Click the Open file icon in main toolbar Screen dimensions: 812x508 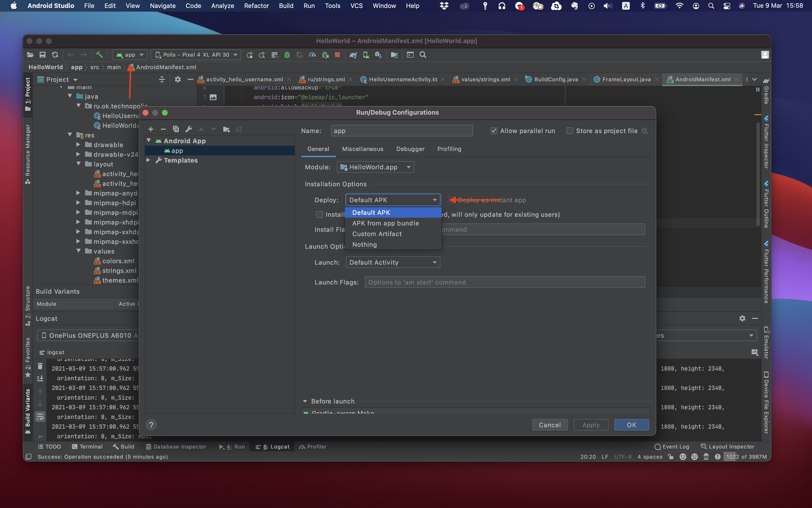pyautogui.click(x=30, y=55)
